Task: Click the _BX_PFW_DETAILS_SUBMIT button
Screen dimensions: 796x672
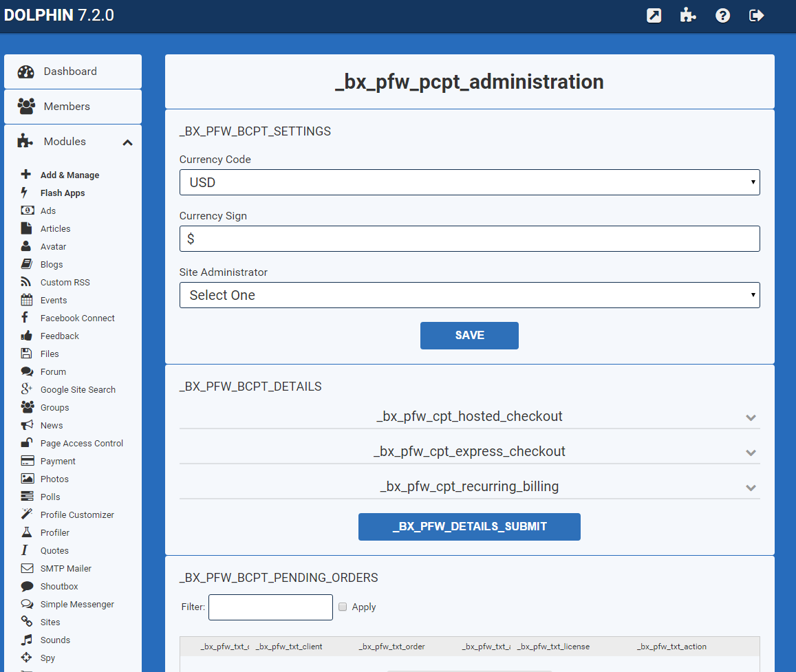Action: 469,527
